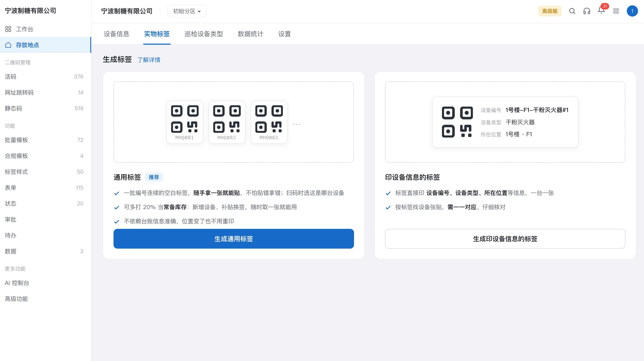The width and height of the screenshot is (644, 361).
Task: Click the 通用标签 heading
Action: tap(127, 177)
